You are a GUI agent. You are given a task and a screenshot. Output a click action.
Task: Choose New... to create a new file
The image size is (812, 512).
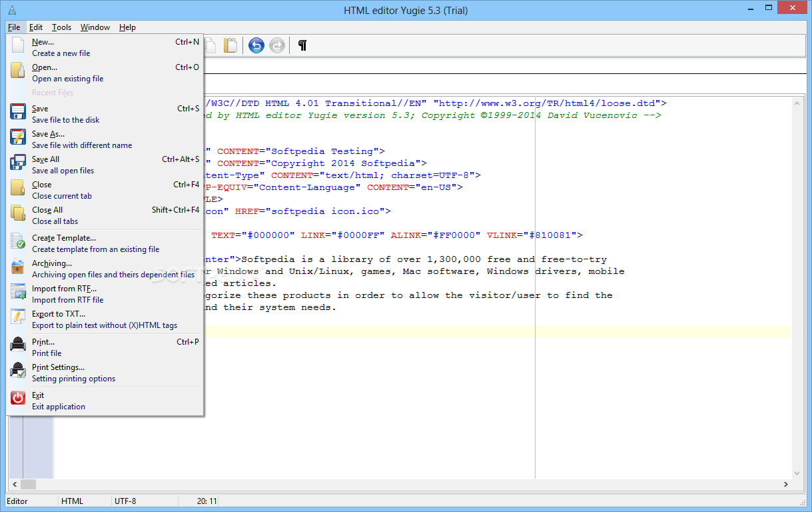[105, 47]
